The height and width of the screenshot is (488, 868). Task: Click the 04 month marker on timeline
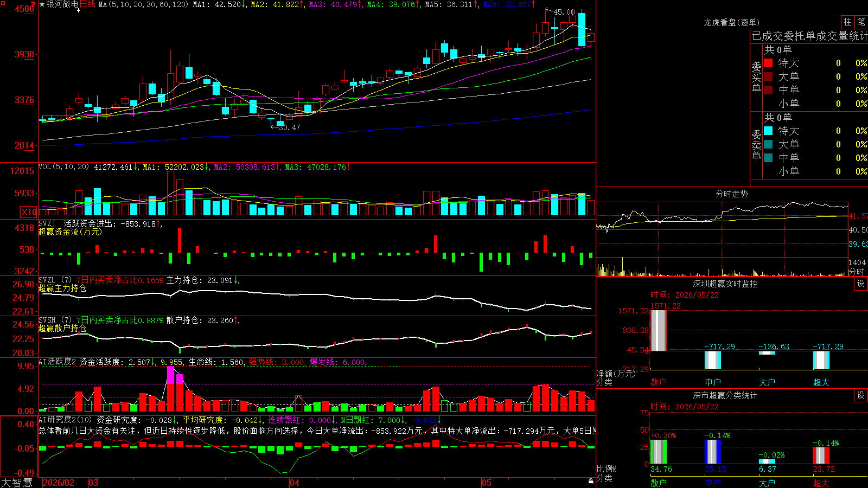(x=295, y=483)
